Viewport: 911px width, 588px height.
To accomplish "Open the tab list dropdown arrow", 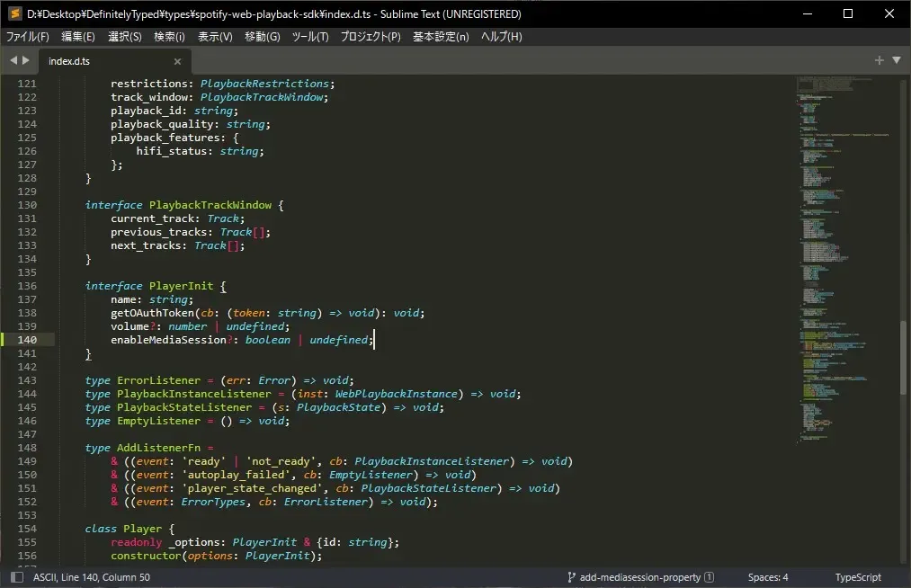I will tap(897, 60).
